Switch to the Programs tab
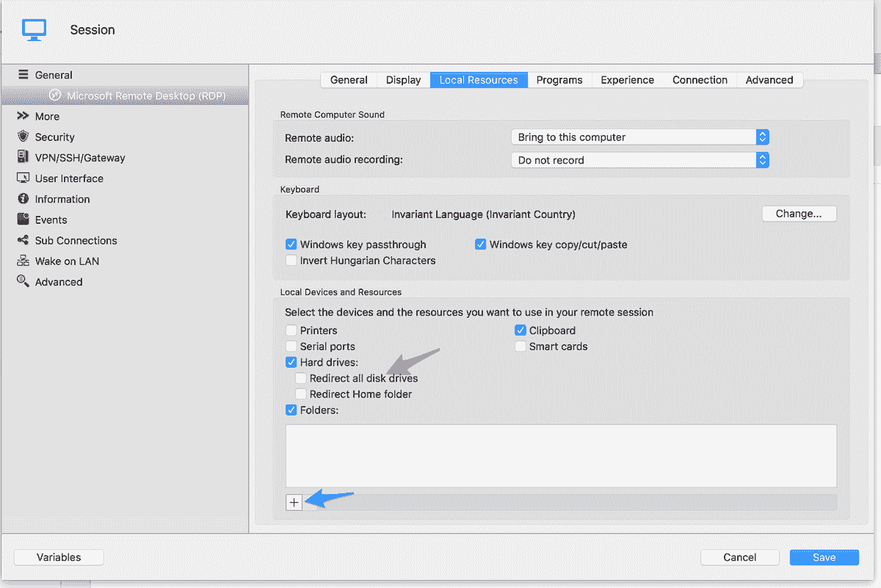The height and width of the screenshot is (588, 881). pos(559,79)
